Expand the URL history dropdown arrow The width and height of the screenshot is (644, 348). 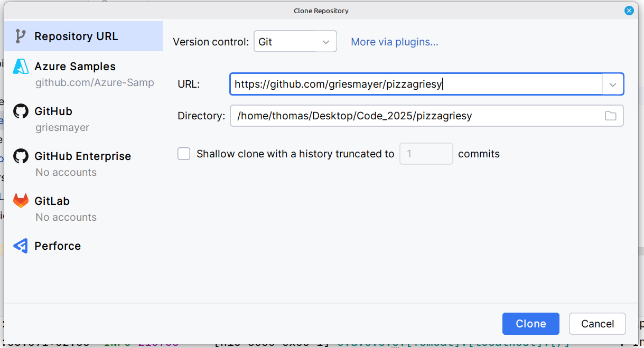[x=613, y=84]
